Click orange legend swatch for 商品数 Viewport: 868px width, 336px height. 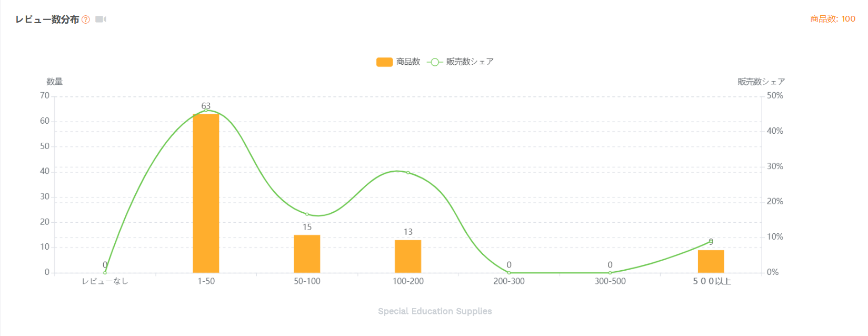[x=384, y=62]
